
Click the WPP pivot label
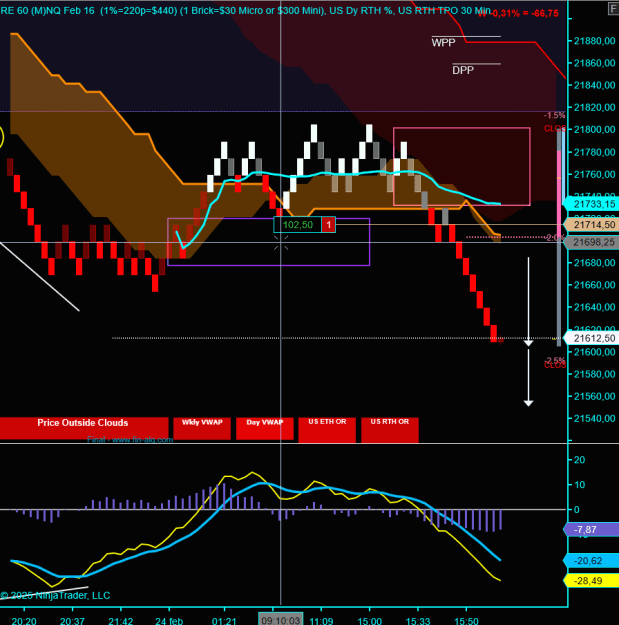(443, 43)
